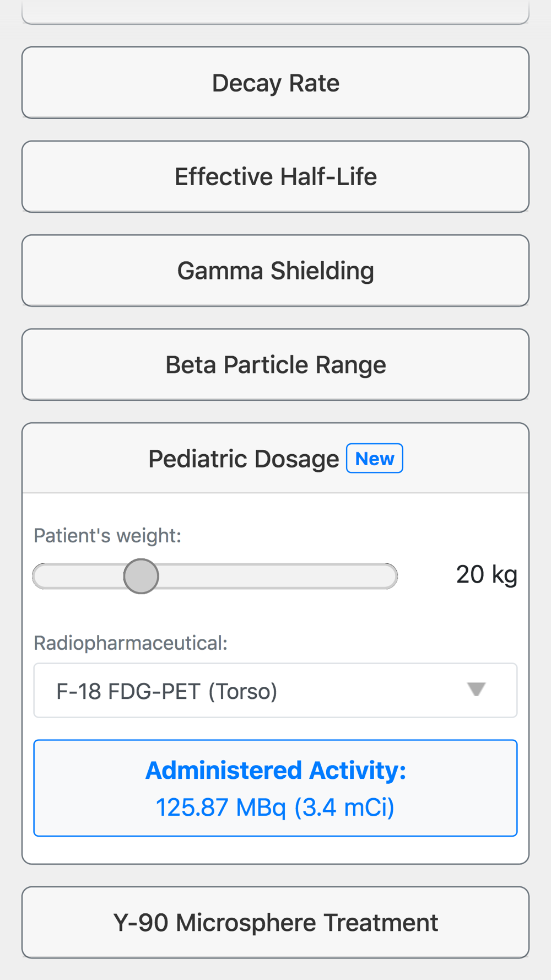Click the partially visible card at top
This screenshot has width=551, height=980.
(x=275, y=12)
